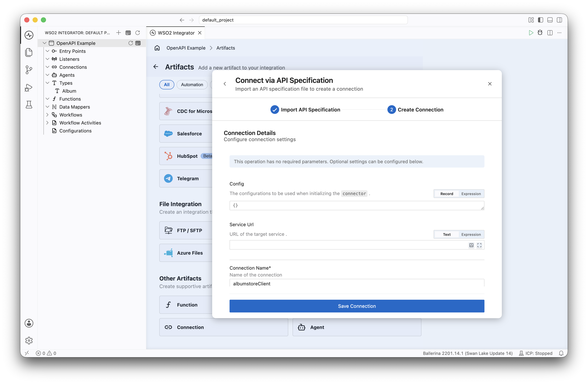
Task: Open Source Control view icon
Action: pos(29,70)
